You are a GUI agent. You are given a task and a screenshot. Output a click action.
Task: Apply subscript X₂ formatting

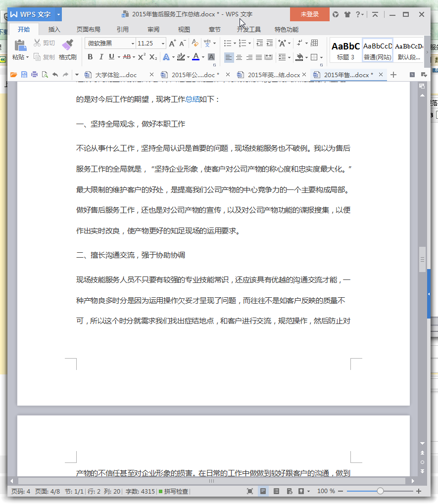(x=153, y=57)
